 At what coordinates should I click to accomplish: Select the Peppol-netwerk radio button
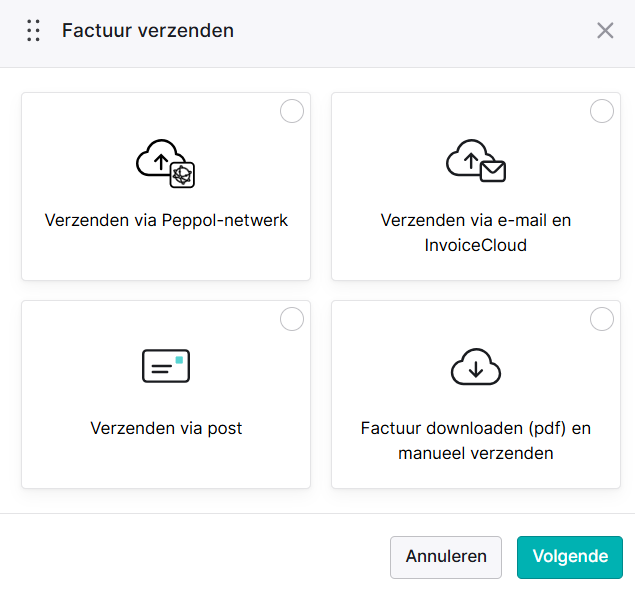click(x=292, y=111)
